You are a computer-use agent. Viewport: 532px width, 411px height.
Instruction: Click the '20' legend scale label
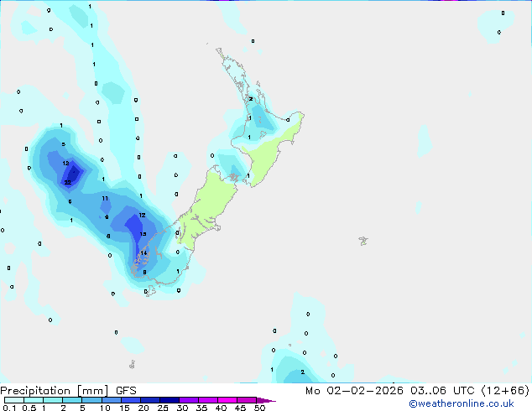point(143,408)
